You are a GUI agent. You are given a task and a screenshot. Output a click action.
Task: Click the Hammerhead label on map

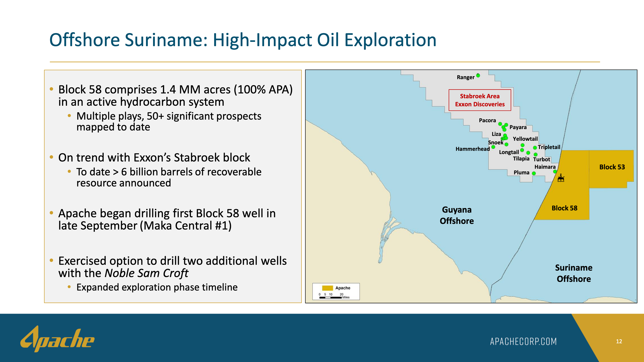pos(472,149)
